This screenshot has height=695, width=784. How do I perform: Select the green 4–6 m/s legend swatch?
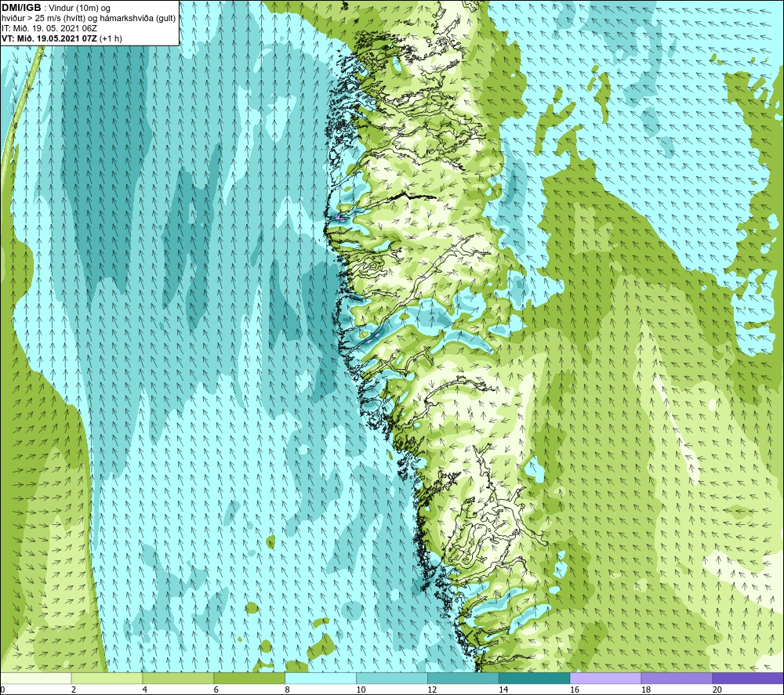pyautogui.click(x=178, y=678)
